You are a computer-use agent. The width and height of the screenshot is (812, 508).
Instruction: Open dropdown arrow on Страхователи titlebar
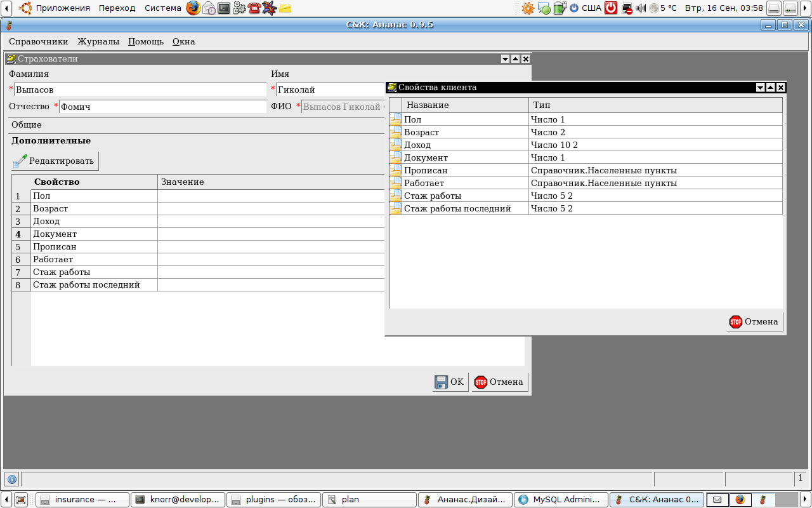pyautogui.click(x=505, y=59)
